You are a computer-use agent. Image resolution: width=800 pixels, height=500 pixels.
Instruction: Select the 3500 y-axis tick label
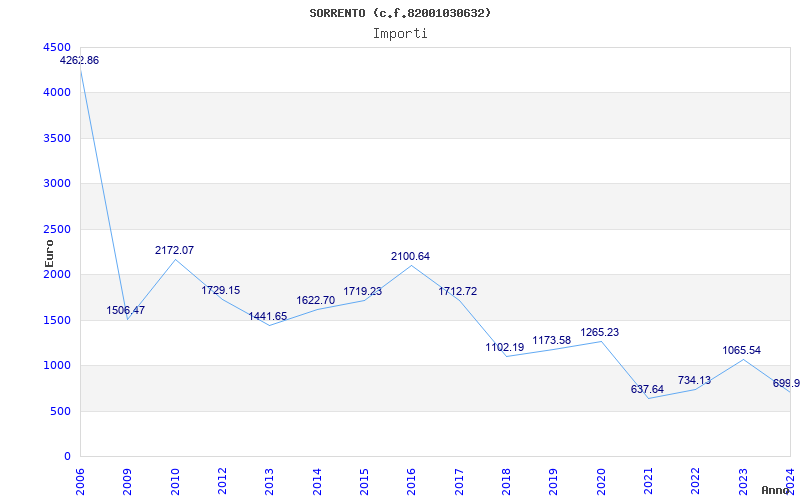tap(57, 138)
